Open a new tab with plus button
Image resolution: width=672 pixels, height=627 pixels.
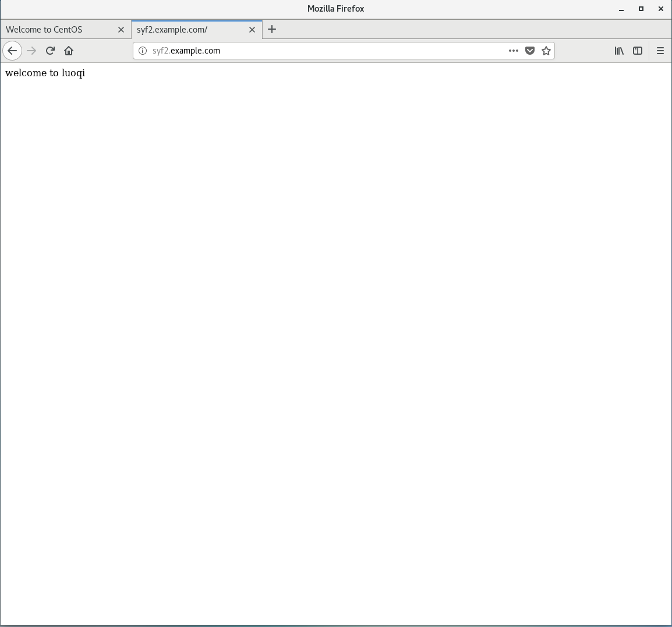(272, 29)
